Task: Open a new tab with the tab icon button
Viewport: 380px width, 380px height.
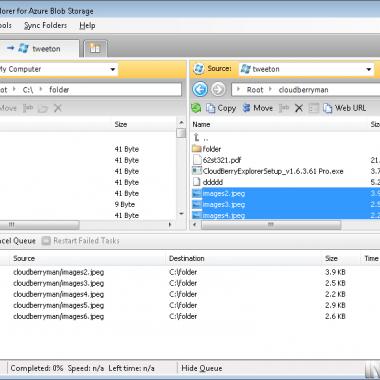Action: [95, 49]
